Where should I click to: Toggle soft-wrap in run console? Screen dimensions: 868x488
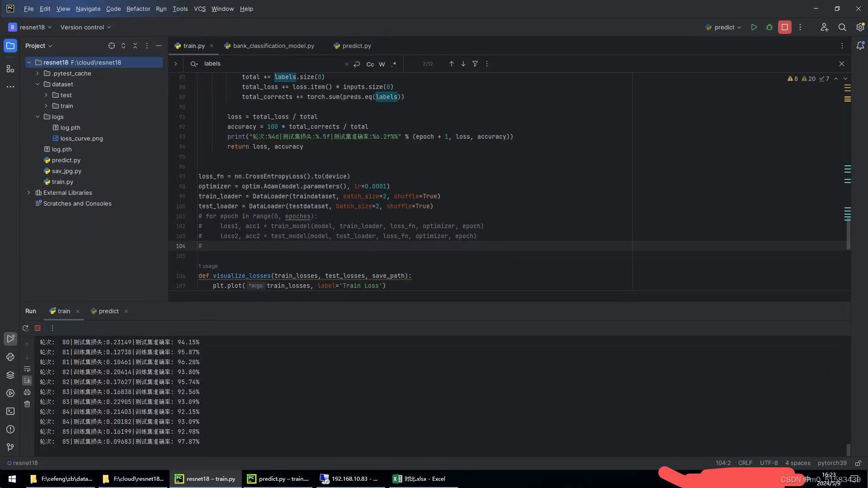pyautogui.click(x=27, y=369)
